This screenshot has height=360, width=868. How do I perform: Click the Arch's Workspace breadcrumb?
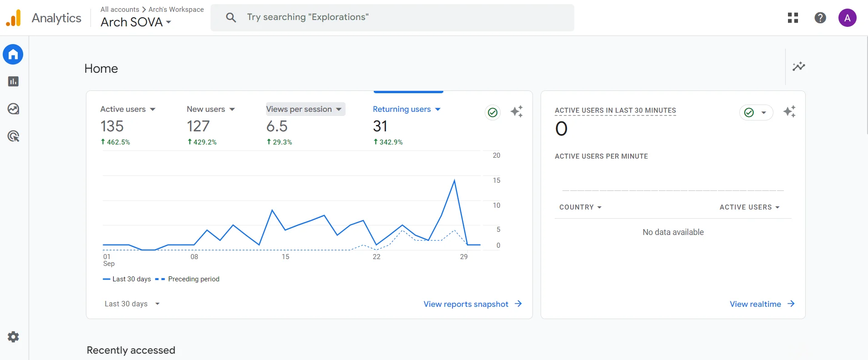point(176,10)
